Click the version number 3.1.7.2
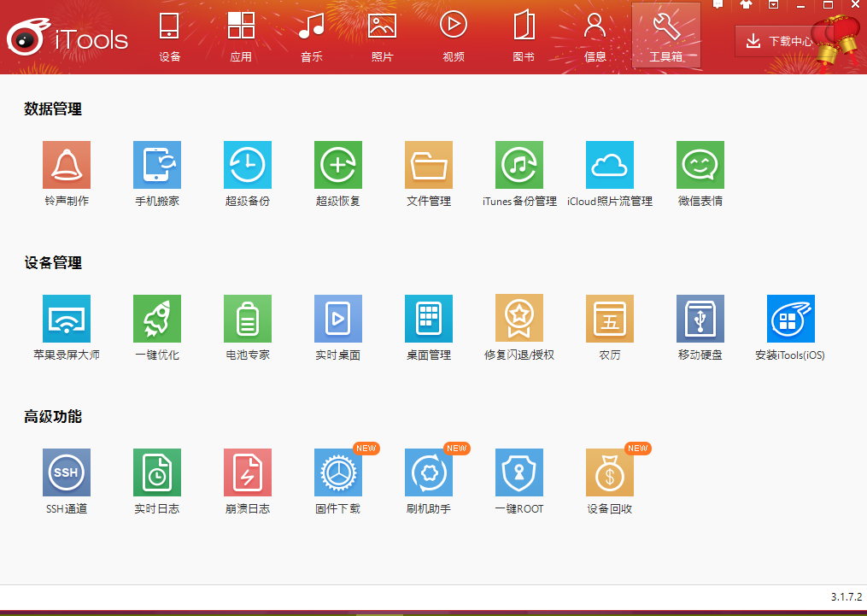Screen dimensions: 867x616 (x=846, y=596)
